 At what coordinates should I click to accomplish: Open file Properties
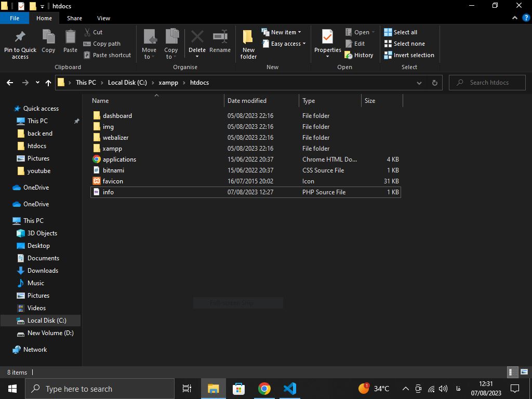click(327, 44)
